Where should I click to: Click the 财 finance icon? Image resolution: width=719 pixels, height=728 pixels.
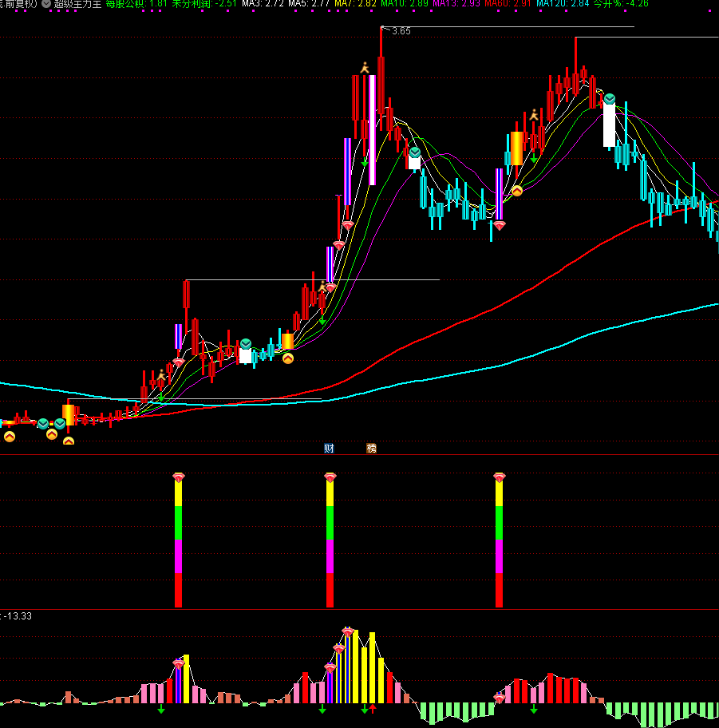point(329,449)
